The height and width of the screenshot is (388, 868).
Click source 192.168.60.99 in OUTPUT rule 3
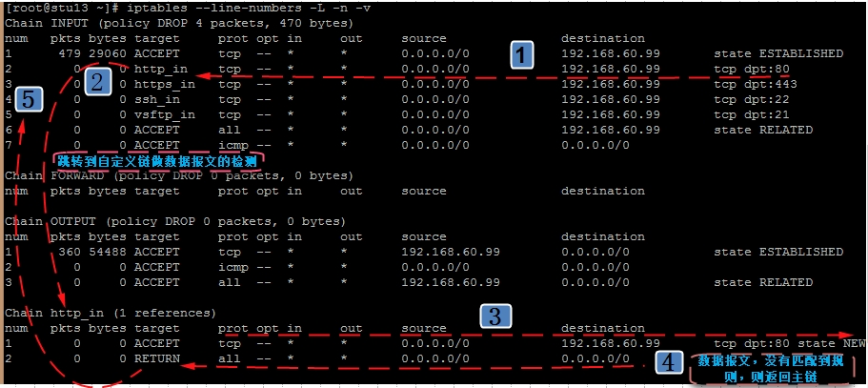point(451,282)
